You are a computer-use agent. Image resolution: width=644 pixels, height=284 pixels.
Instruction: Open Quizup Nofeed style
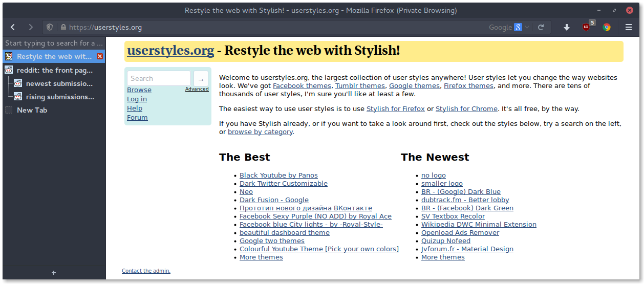[x=446, y=241]
